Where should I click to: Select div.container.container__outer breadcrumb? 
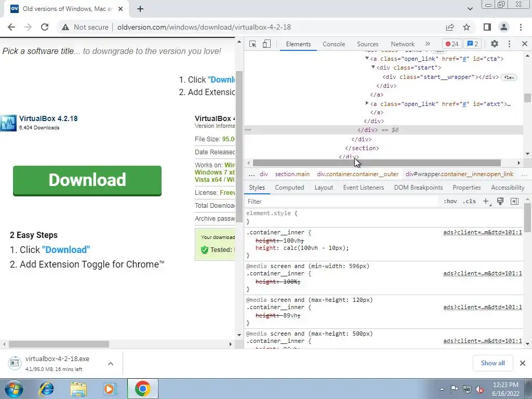[357, 175]
